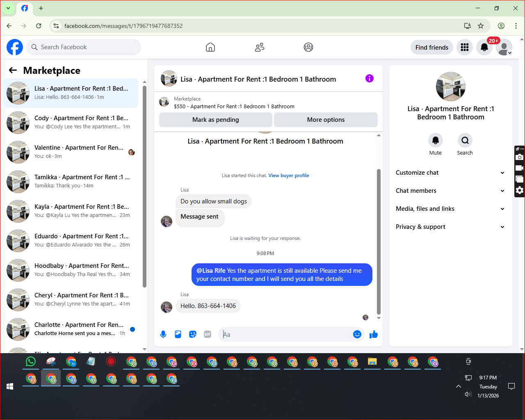The width and height of the screenshot is (525, 420).
Task: Go back using Marketplace back arrow
Action: tap(13, 70)
